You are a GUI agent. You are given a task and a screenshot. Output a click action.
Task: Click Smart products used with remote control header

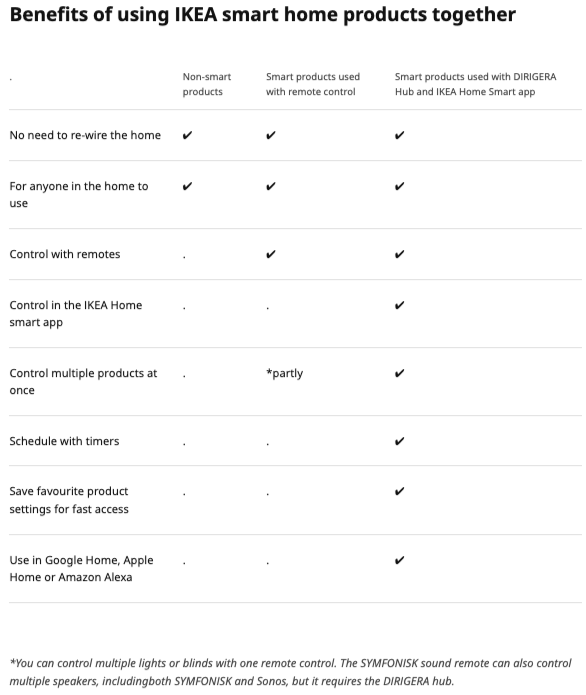pos(313,84)
